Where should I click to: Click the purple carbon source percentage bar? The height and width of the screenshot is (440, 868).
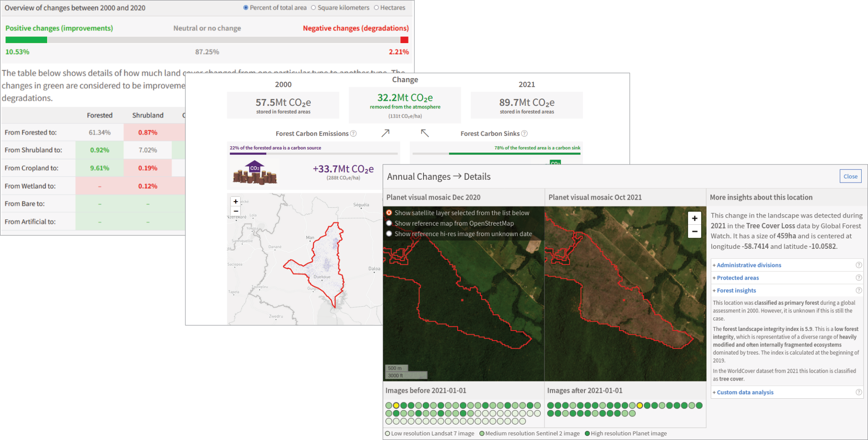click(x=248, y=153)
